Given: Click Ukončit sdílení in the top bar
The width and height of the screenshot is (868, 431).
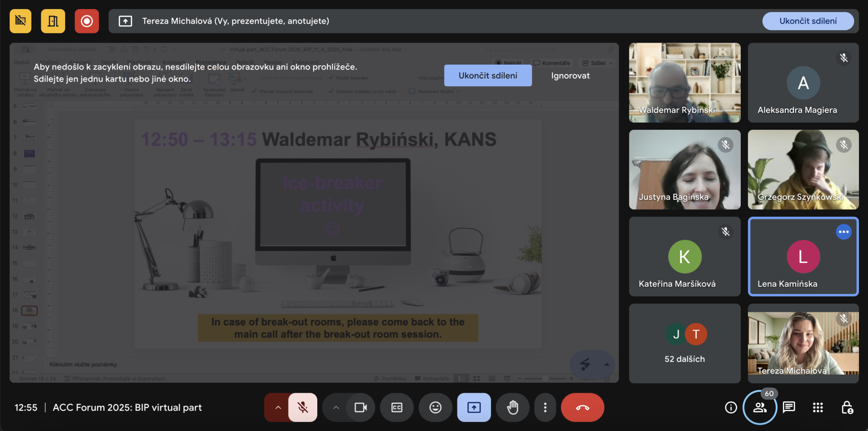Looking at the screenshot, I should pyautogui.click(x=808, y=21).
